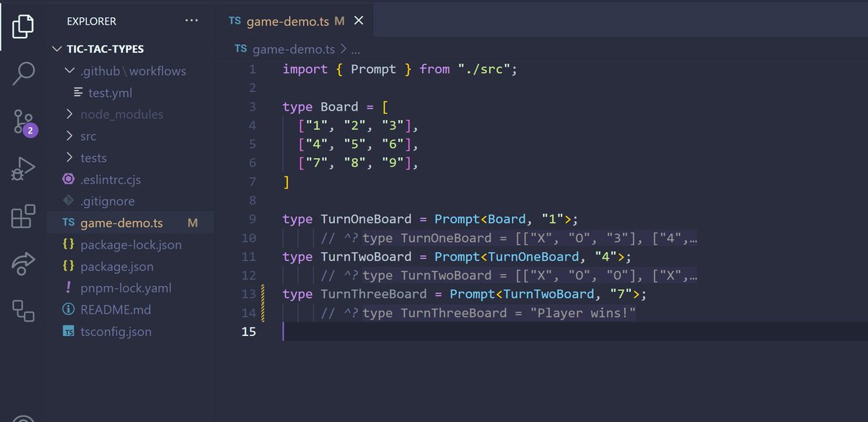Click TurnOneBoard type name on line 9

tap(366, 219)
